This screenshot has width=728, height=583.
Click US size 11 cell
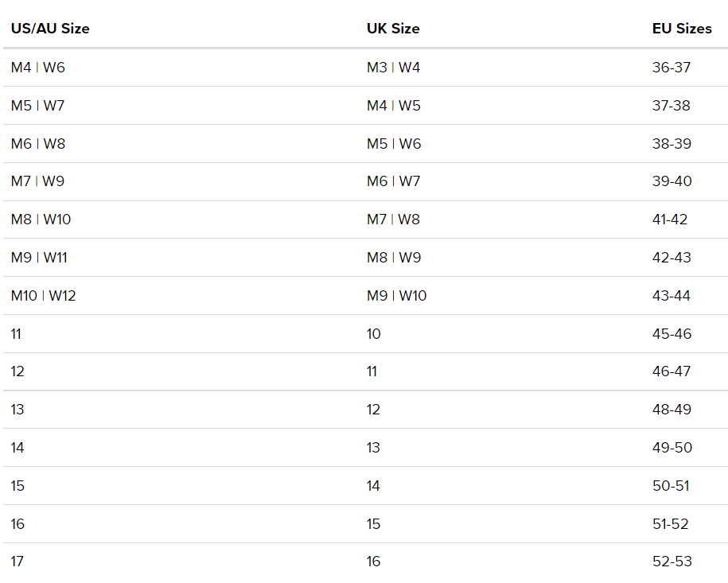click(17, 334)
